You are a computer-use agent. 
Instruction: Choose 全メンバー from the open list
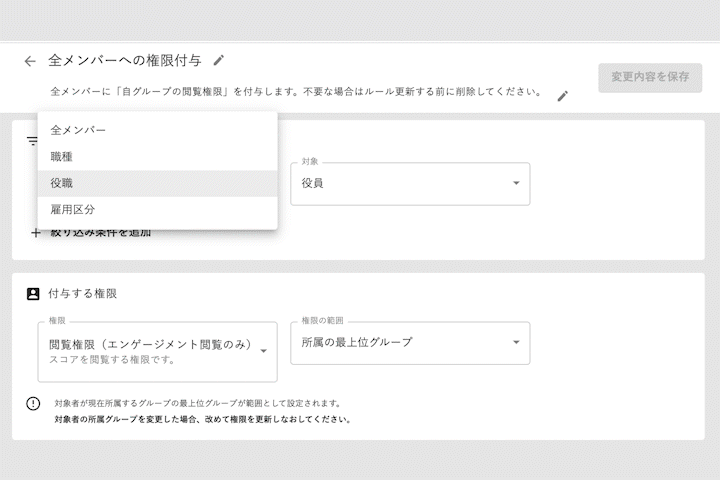pos(78,130)
